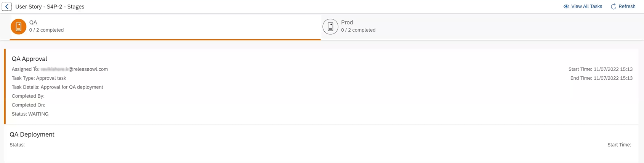Screen dimensions: 644x163
Task: Click the User Story S4P-2 Stages title
Action: (x=50, y=6)
